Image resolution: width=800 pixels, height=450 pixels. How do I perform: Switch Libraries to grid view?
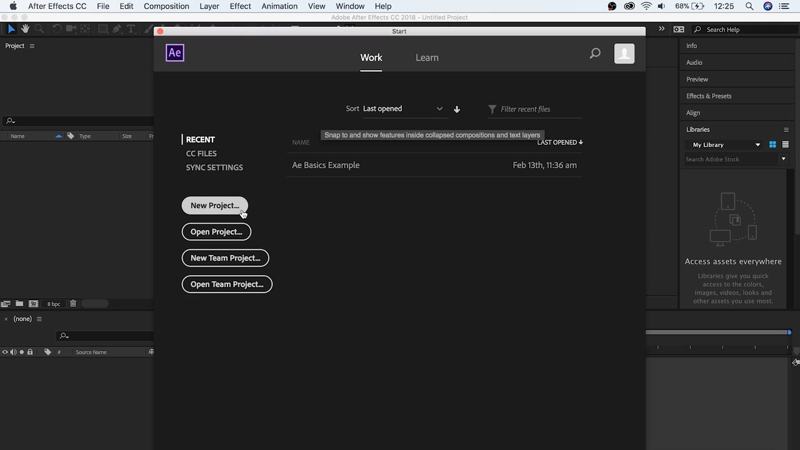[772, 145]
